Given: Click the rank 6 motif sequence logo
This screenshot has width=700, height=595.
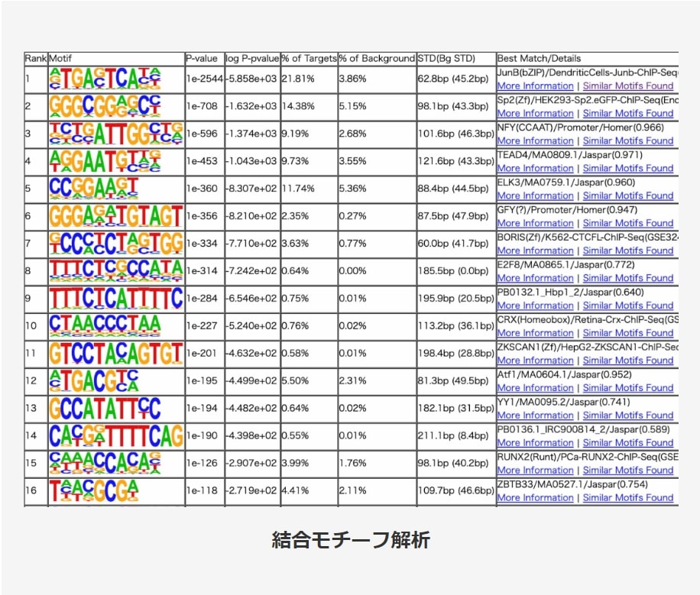Looking at the screenshot, I should [x=116, y=216].
